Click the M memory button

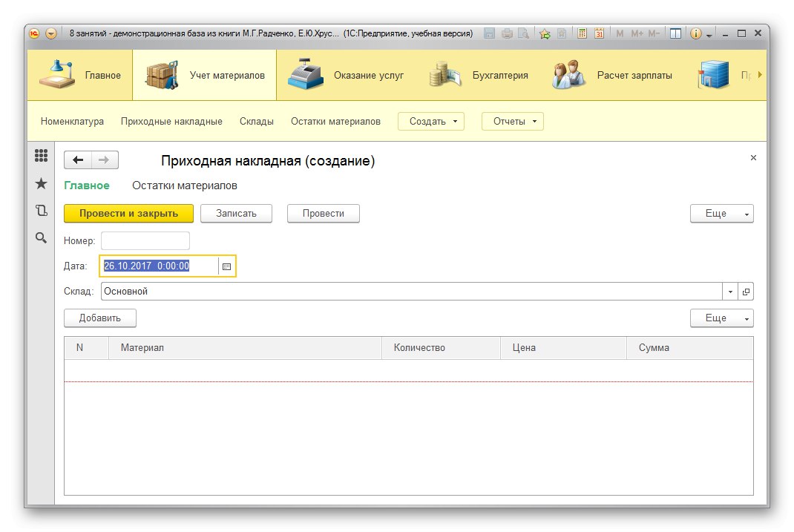coord(620,33)
